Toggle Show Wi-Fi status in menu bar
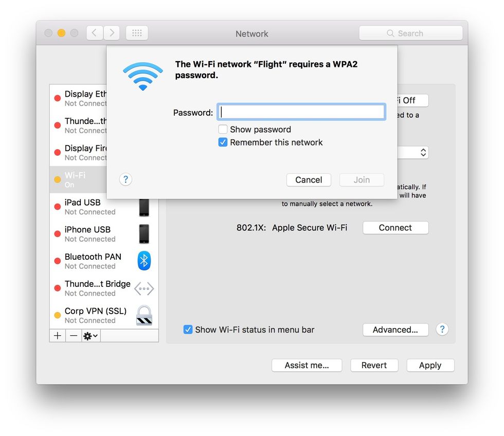This screenshot has height=436, width=504. 188,330
